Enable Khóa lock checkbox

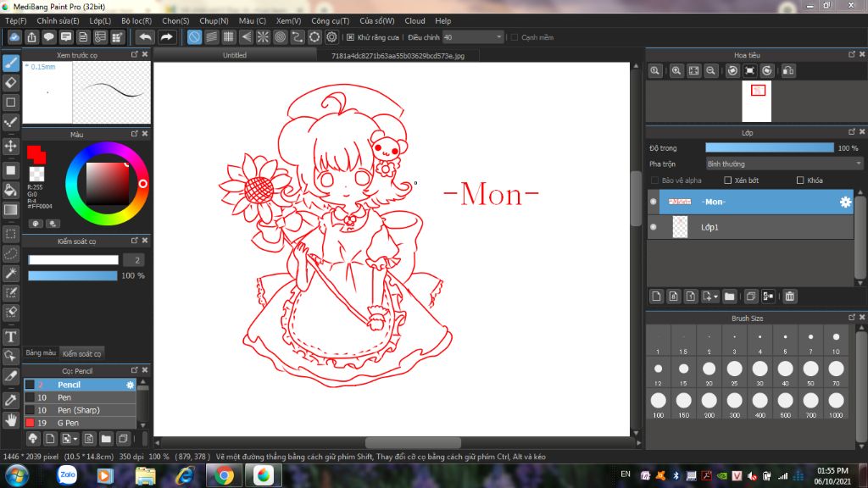point(800,180)
